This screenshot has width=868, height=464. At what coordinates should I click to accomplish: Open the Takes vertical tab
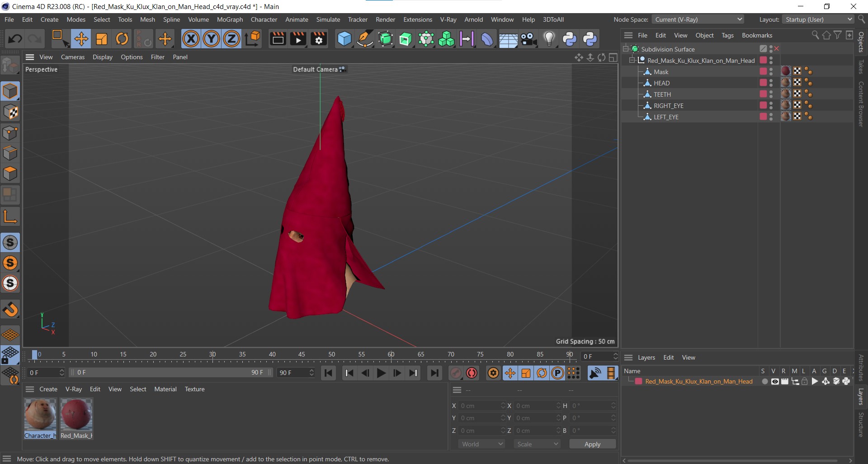pyautogui.click(x=861, y=67)
